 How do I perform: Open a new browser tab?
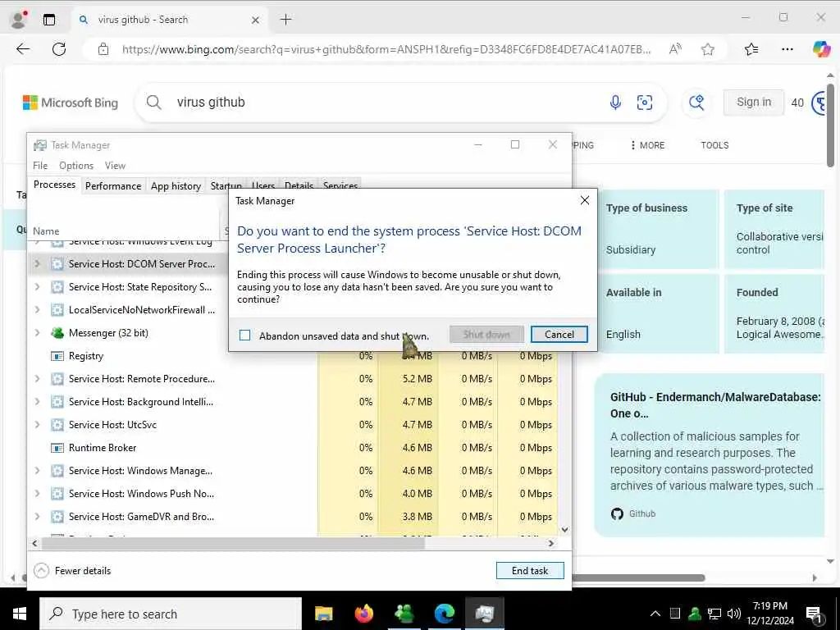[x=286, y=20]
